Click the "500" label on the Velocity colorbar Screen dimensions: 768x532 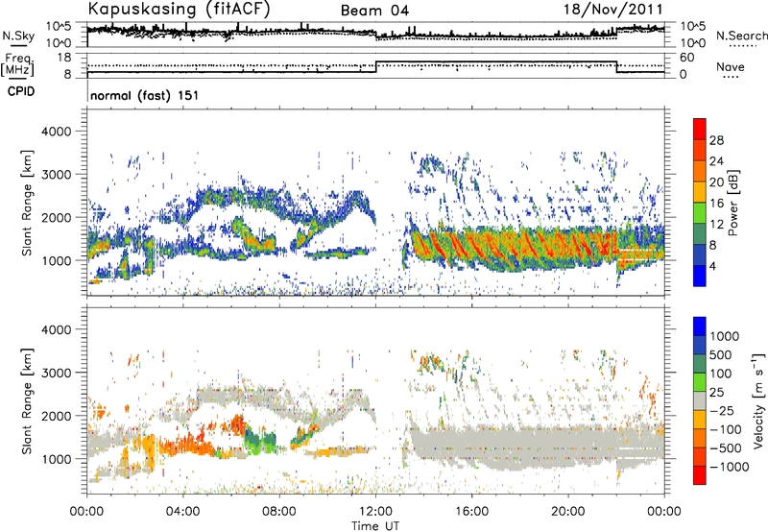721,355
